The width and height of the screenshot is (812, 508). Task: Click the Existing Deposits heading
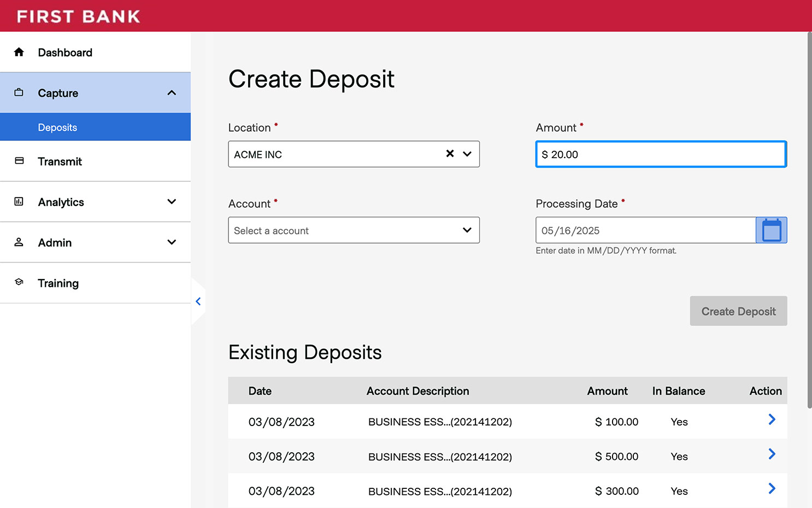pyautogui.click(x=305, y=352)
